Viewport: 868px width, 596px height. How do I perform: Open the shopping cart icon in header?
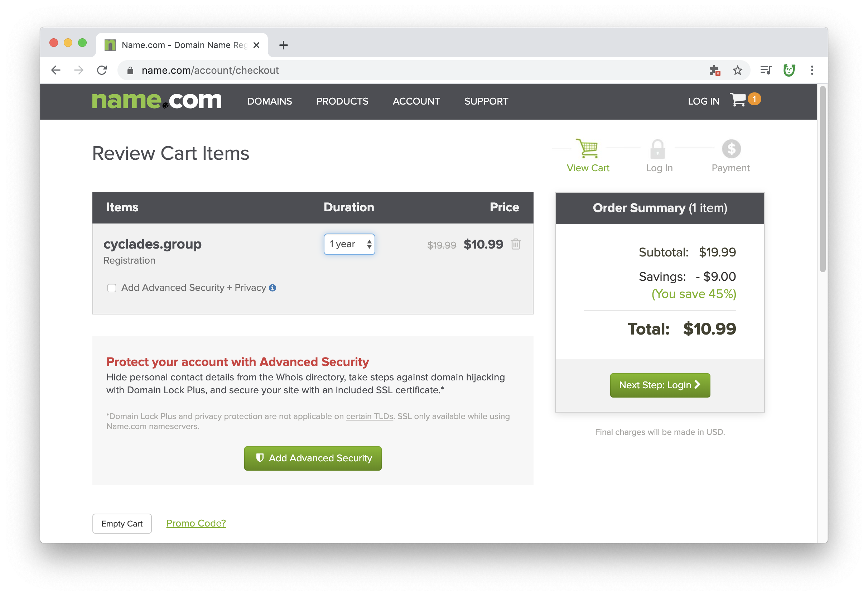coord(738,100)
